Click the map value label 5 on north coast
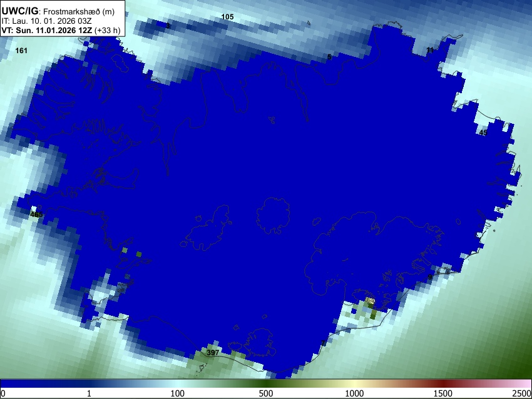Screen dimensions: 532x399 coord(329,57)
